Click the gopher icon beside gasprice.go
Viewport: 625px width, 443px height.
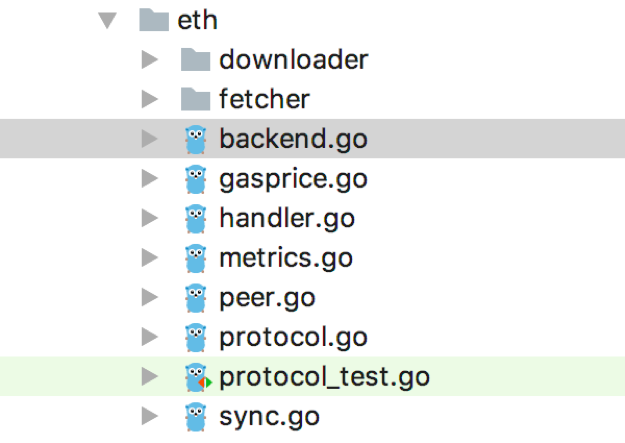[x=196, y=179]
